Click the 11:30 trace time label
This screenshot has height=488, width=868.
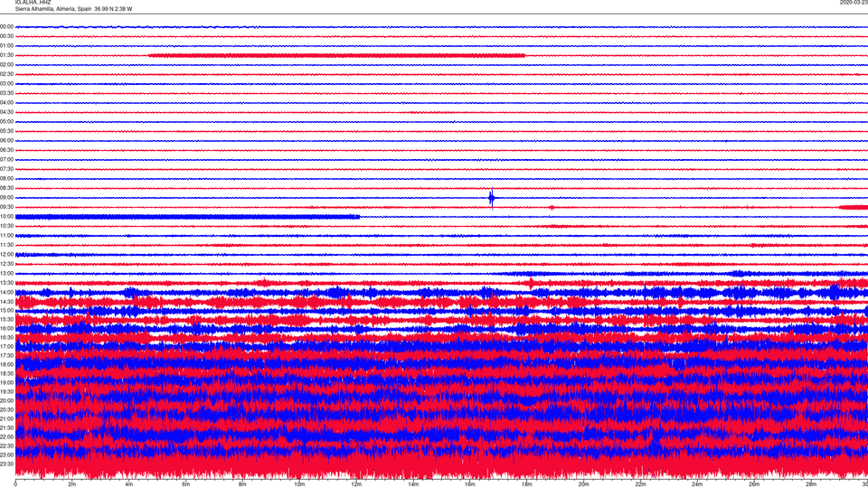[6, 245]
